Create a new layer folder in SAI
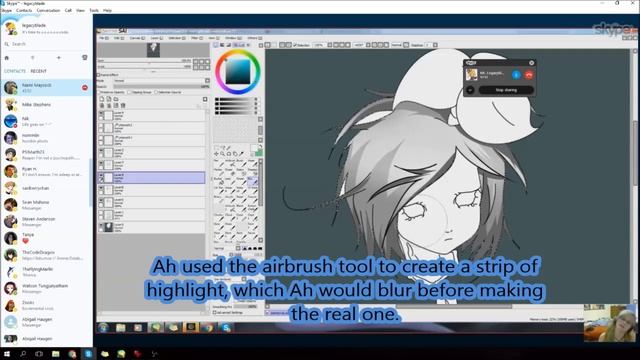 point(116,99)
